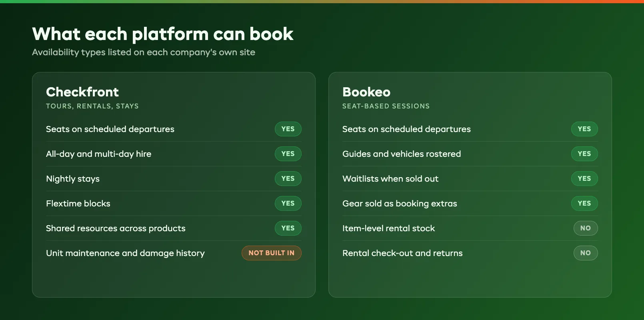Screen dimensions: 644x320
Task: Click 'Rental check-out and returns' text
Action: (402, 253)
